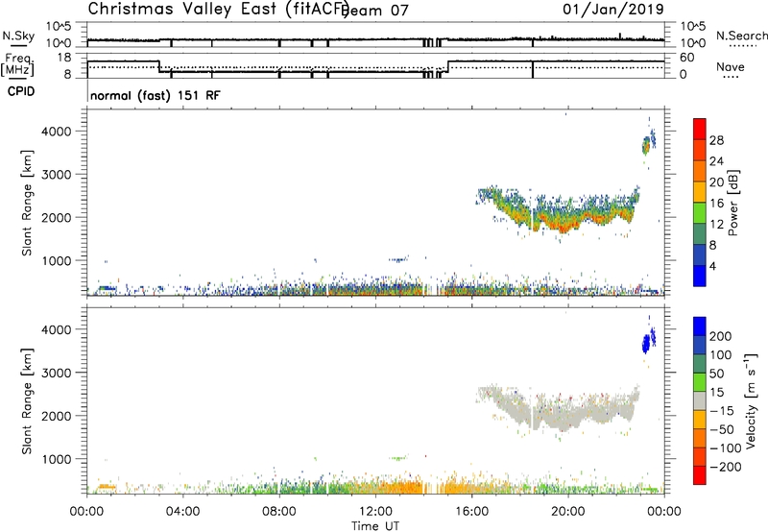The height and width of the screenshot is (532, 768).
Task: Click the "12:00" time tick label
Action: pos(375,512)
